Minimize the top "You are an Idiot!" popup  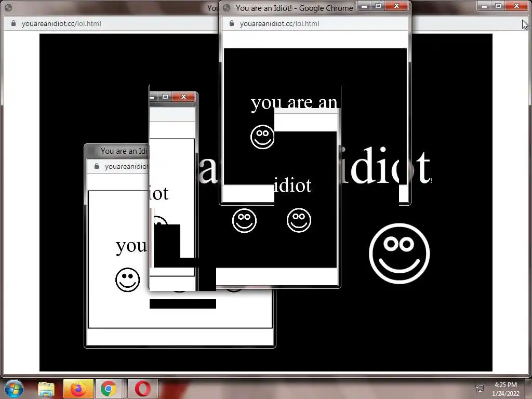pos(364,6)
